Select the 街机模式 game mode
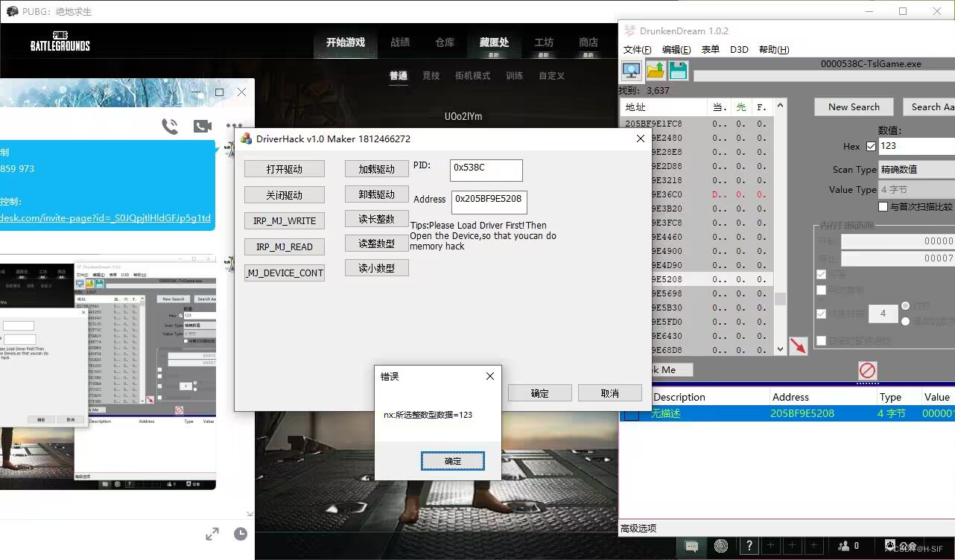Image resolution: width=955 pixels, height=560 pixels. click(473, 76)
